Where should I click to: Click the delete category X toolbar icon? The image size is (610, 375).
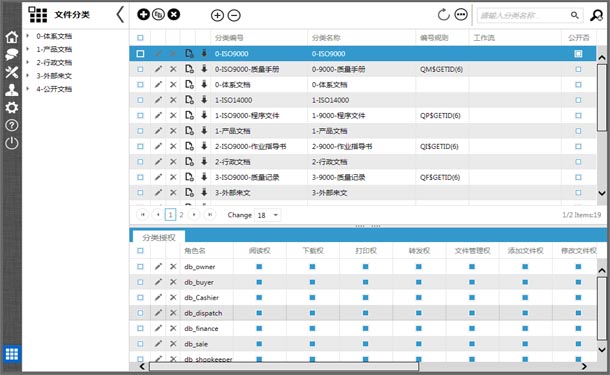pyautogui.click(x=174, y=15)
